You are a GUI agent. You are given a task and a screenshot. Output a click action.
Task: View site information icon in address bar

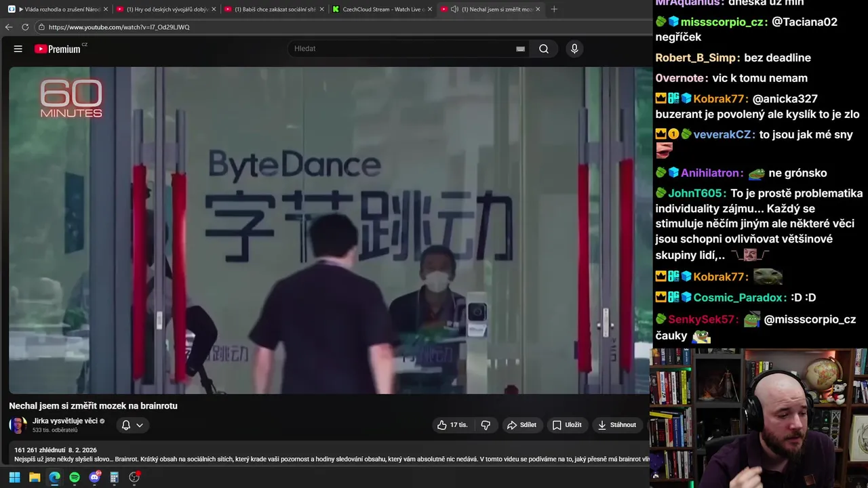[x=41, y=27]
